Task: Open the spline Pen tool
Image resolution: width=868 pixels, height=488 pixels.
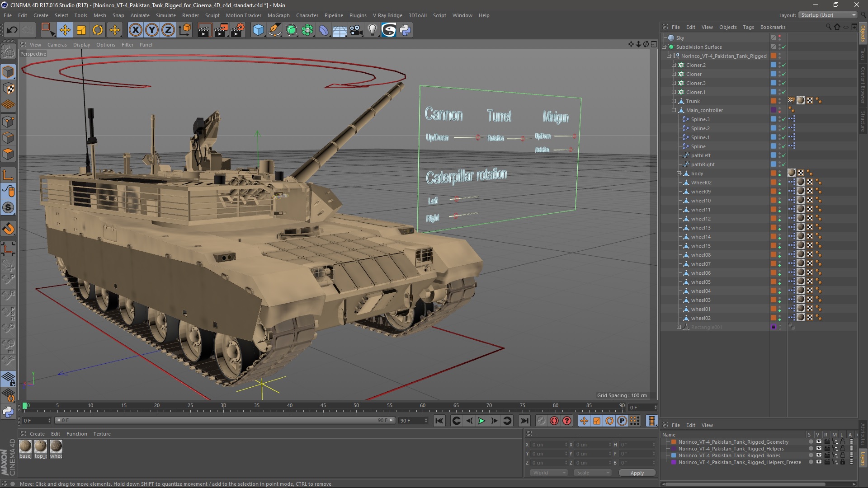Action: point(275,30)
